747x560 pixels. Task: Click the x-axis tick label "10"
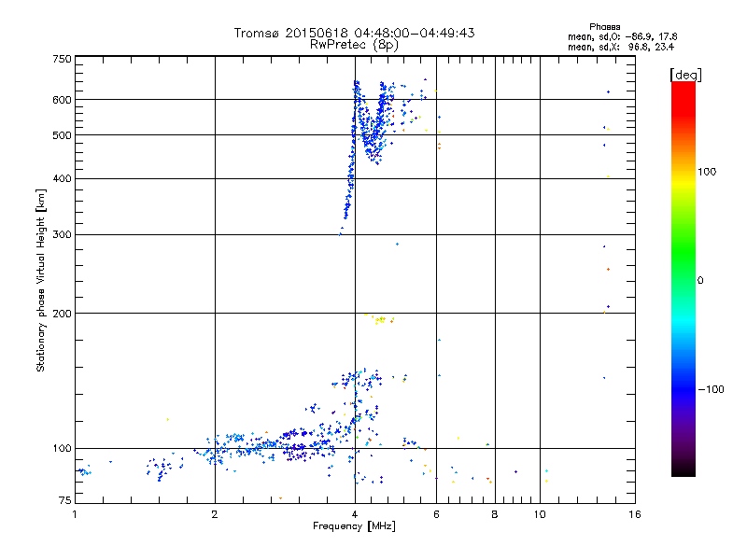(540, 514)
